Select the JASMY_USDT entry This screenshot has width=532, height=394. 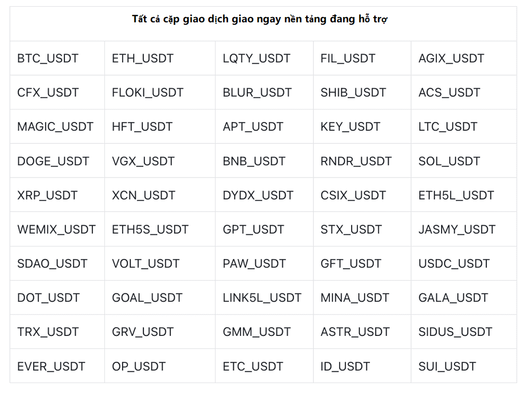[x=464, y=229]
